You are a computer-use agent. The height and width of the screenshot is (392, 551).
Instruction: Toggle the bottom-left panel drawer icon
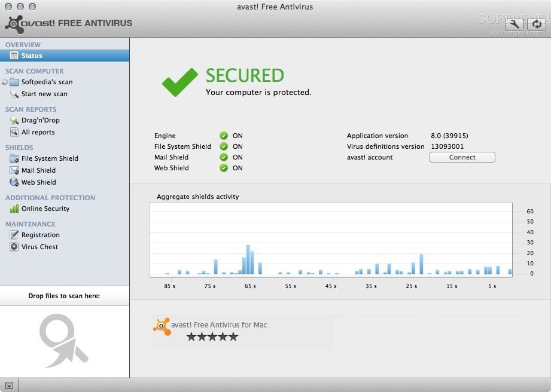click(x=9, y=385)
